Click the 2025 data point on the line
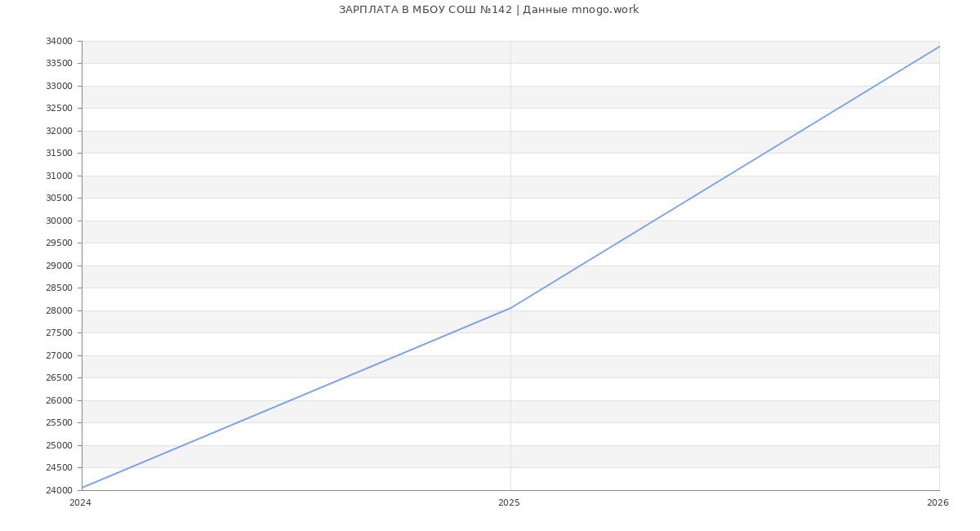Viewport: 980px width, 531px height. point(510,308)
